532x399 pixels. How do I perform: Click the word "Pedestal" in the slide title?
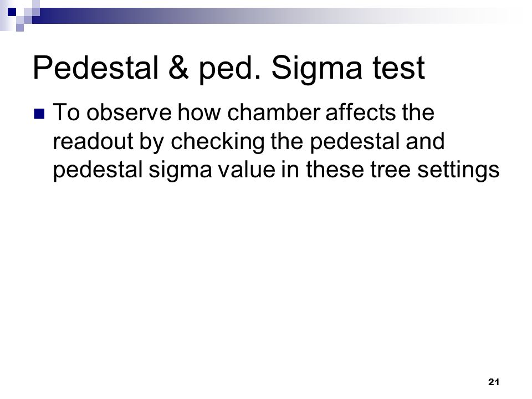[96, 68]
